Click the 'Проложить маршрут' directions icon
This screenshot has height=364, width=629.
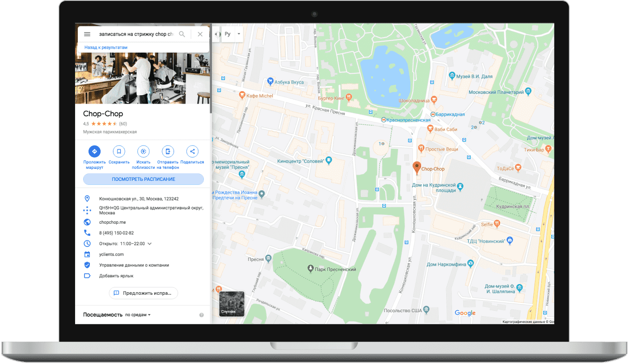click(94, 151)
